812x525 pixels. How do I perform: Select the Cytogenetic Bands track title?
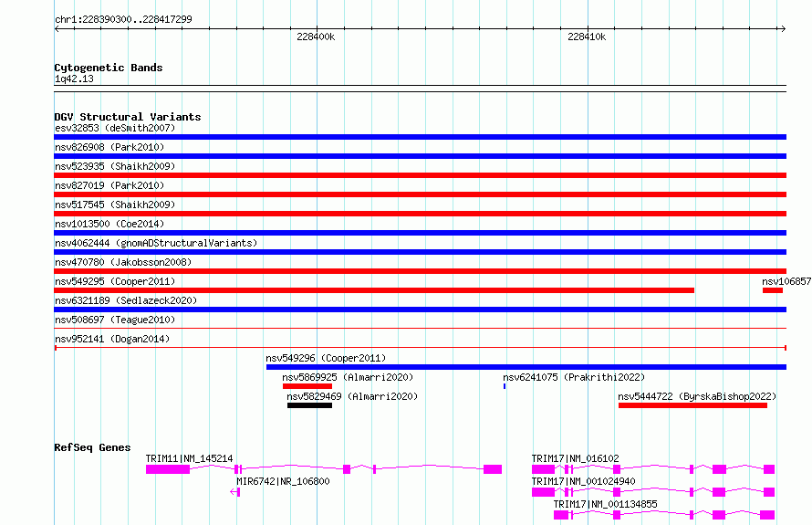click(x=109, y=68)
